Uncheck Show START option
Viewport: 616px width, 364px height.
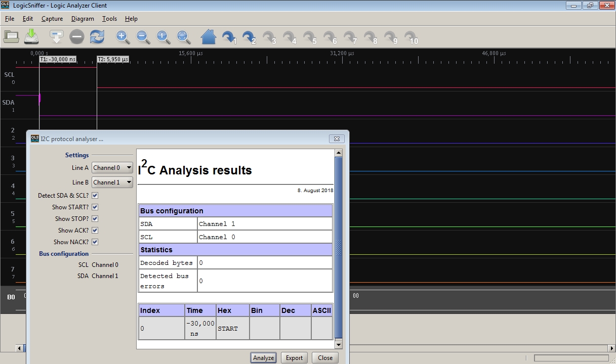coord(95,207)
